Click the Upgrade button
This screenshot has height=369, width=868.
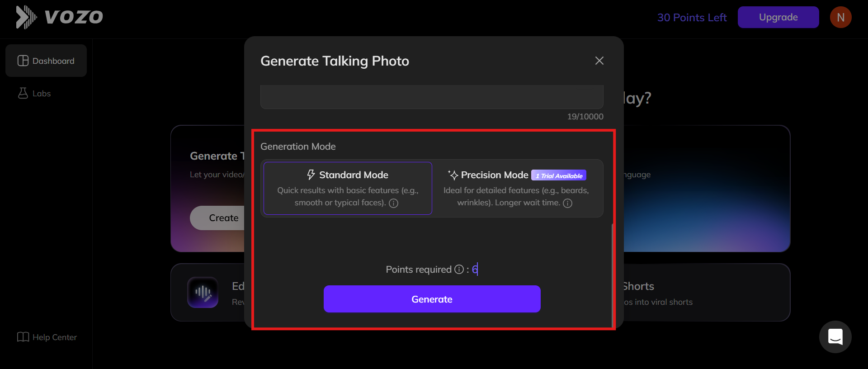pos(778,17)
